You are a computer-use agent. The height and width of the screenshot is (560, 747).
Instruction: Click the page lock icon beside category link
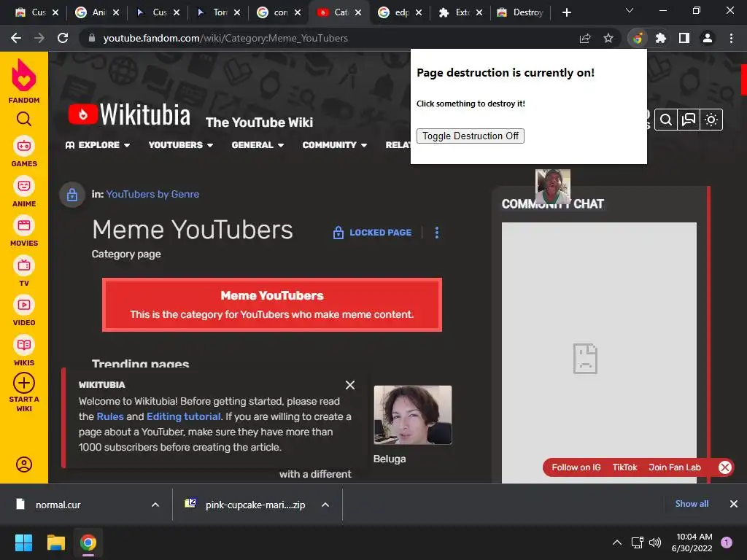pyautogui.click(x=72, y=194)
